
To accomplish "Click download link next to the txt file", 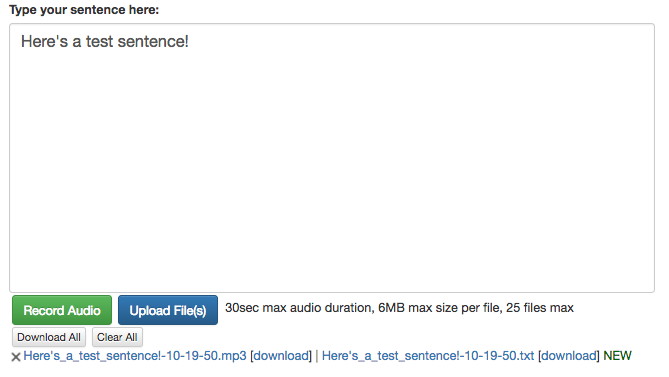I will tap(569, 356).
